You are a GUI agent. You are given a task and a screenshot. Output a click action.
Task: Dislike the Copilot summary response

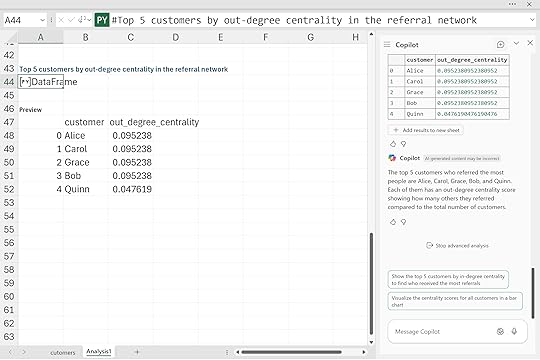click(x=403, y=222)
